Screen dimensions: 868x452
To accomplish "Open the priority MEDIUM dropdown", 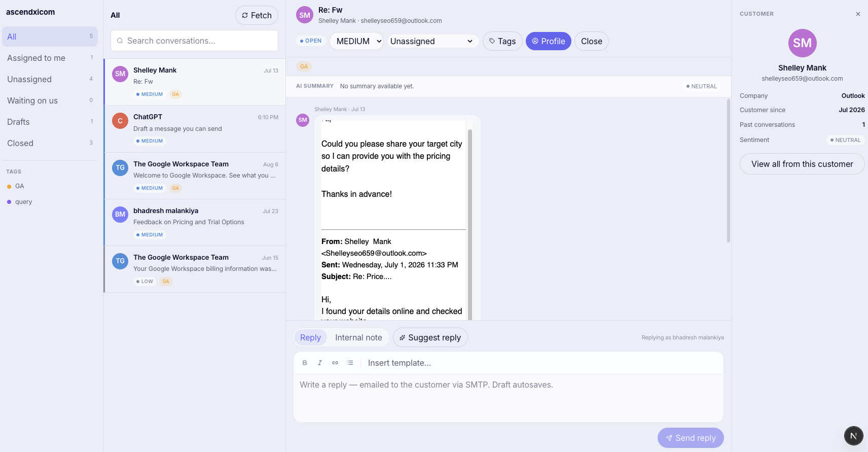I will (x=356, y=41).
